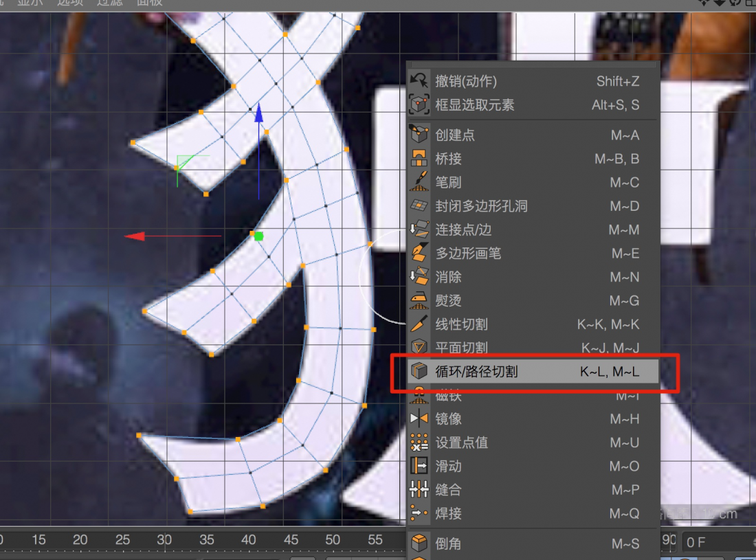Click the blue Y-axis arrow handle
756x560 pixels.
(x=259, y=113)
